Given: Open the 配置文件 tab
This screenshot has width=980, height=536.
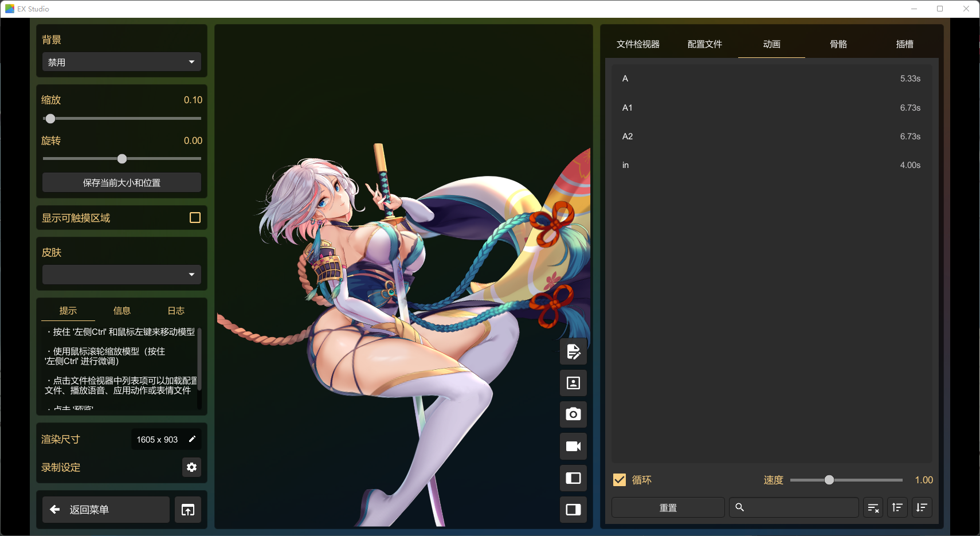Looking at the screenshot, I should (x=705, y=44).
